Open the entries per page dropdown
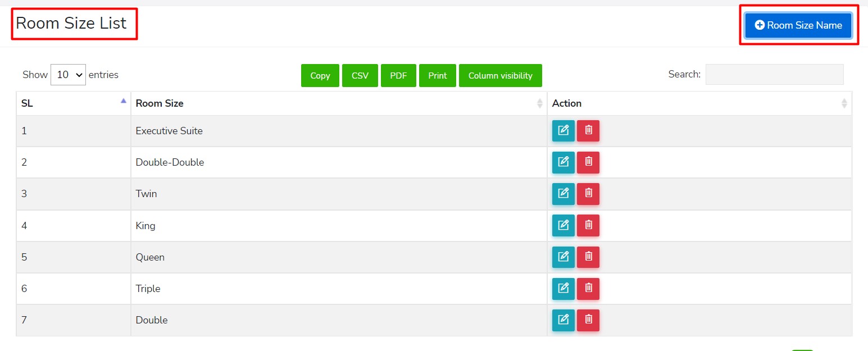 point(68,75)
